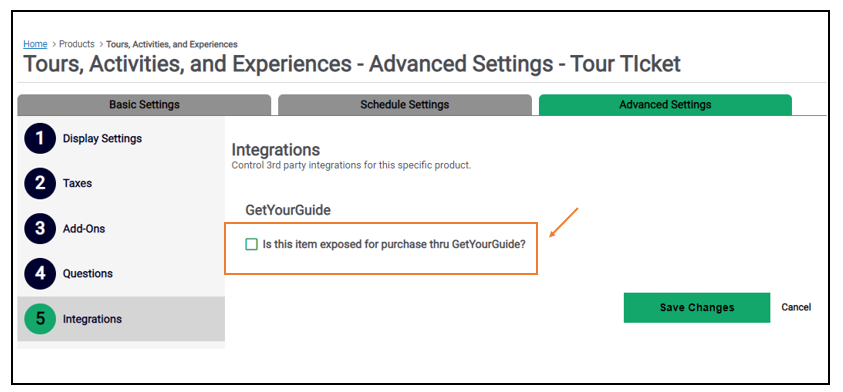Enable the GetYourGuide purchase exposure checkbox

pyautogui.click(x=252, y=244)
